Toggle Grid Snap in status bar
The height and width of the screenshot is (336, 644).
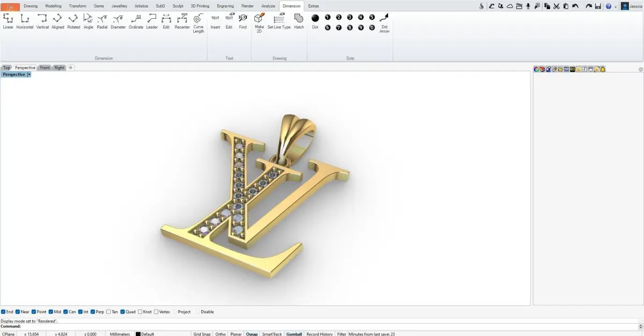click(x=202, y=334)
